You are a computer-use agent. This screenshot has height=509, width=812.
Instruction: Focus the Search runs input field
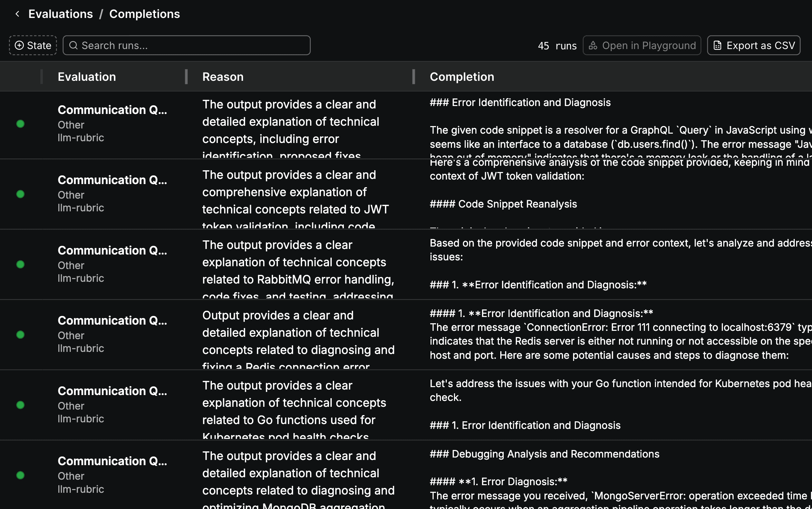coord(186,45)
